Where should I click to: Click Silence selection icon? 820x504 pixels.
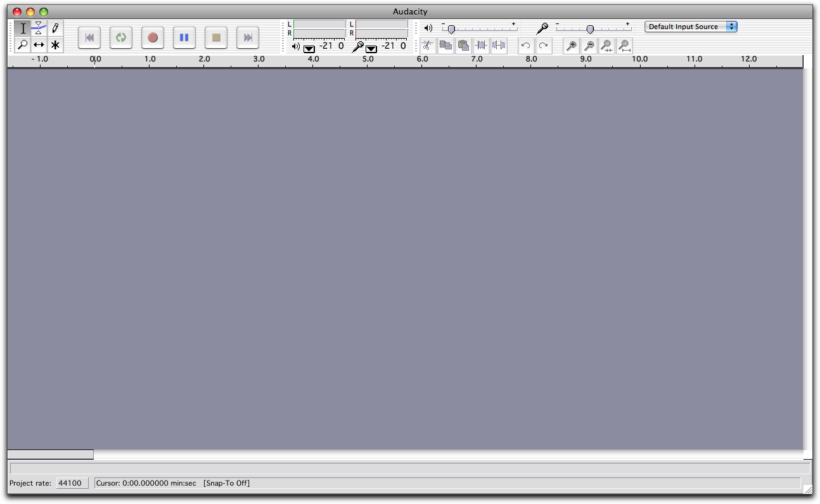(499, 46)
